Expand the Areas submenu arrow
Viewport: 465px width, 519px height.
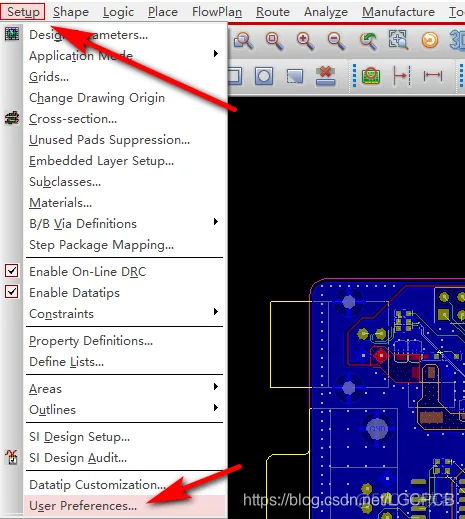pyautogui.click(x=216, y=387)
